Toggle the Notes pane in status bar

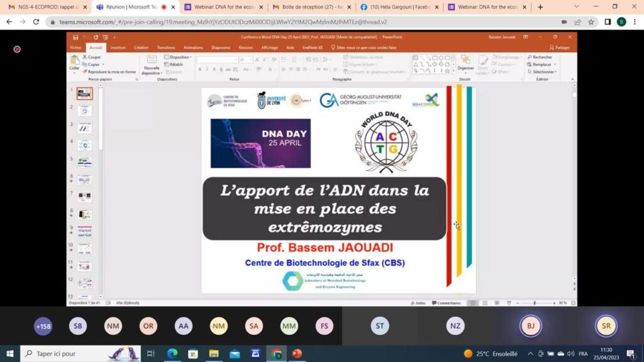(419, 303)
